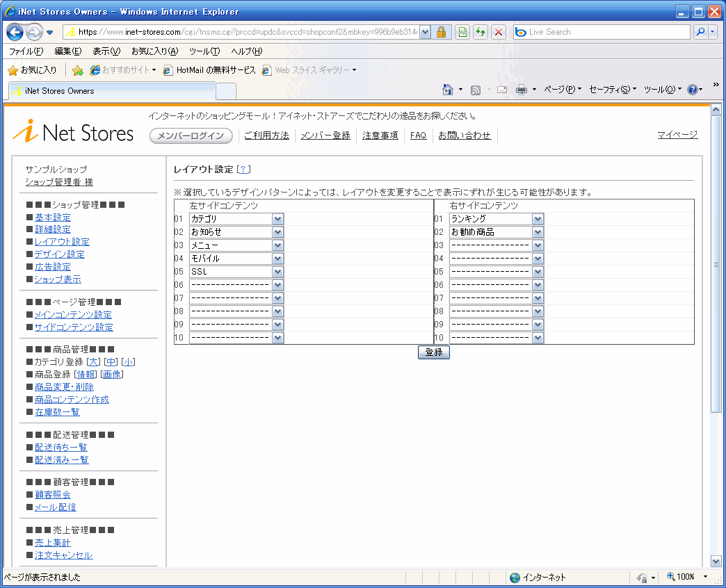Viewport: 726px width, 588px height.
Task: Click the Print icon in command bar
Action: tap(522, 90)
